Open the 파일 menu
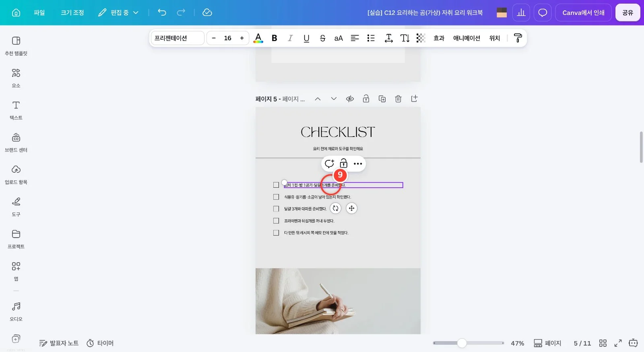Viewport: 644px width, 352px height. coord(39,12)
